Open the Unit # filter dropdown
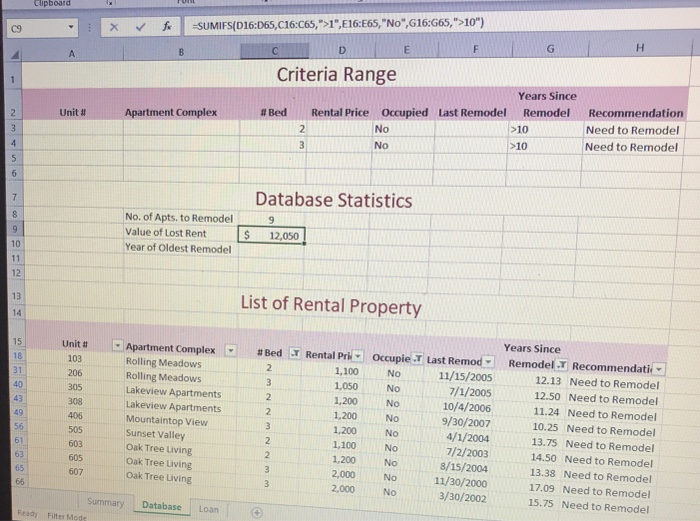Screen dimensions: 700x521 (117, 346)
